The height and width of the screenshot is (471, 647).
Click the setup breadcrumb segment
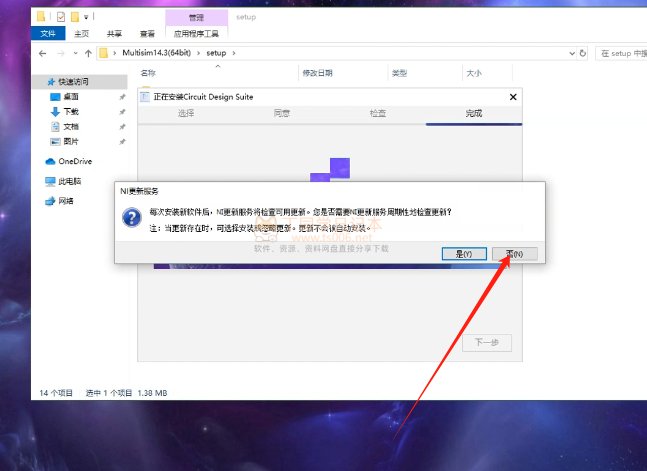click(216, 53)
